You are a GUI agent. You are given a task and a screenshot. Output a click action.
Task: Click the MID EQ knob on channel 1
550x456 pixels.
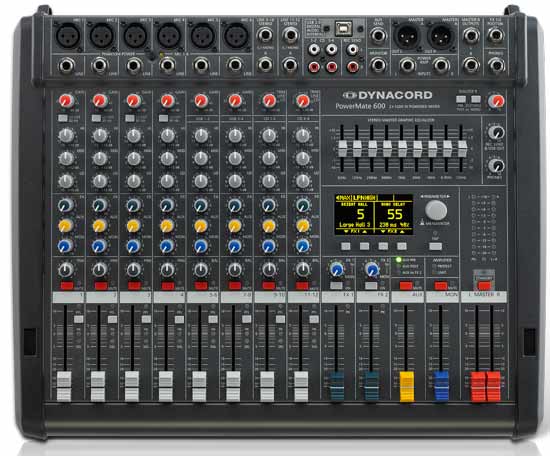(66, 159)
